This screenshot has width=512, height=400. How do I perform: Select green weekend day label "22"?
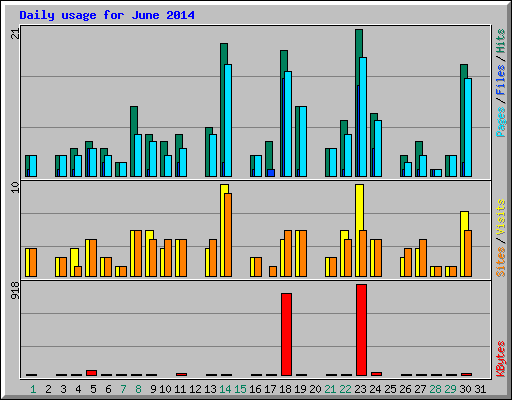pyautogui.click(x=345, y=389)
